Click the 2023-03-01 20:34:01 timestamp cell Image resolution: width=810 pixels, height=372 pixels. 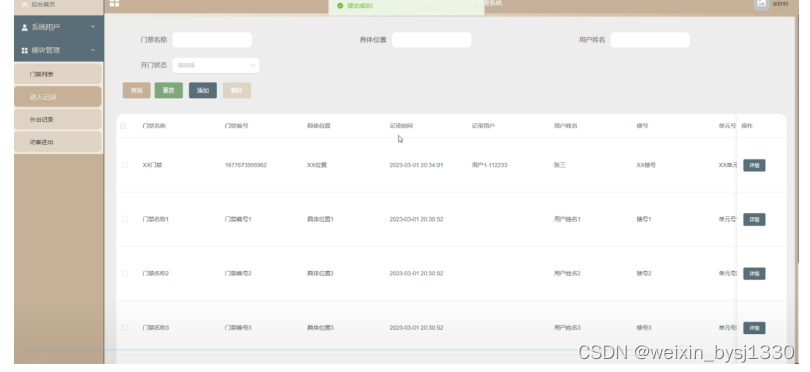click(416, 165)
